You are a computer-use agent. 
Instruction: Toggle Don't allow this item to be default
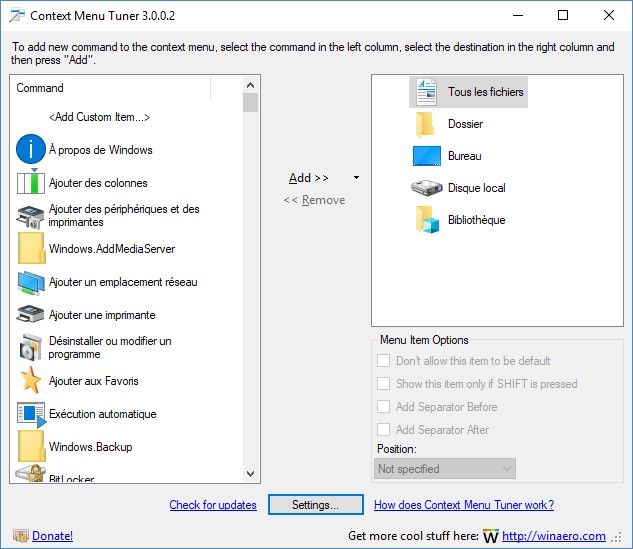[x=384, y=361]
